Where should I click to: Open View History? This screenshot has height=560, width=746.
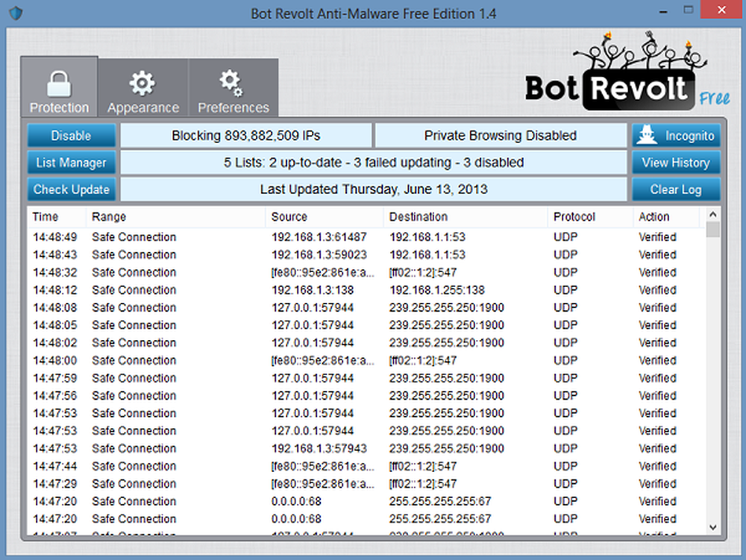[x=676, y=163]
